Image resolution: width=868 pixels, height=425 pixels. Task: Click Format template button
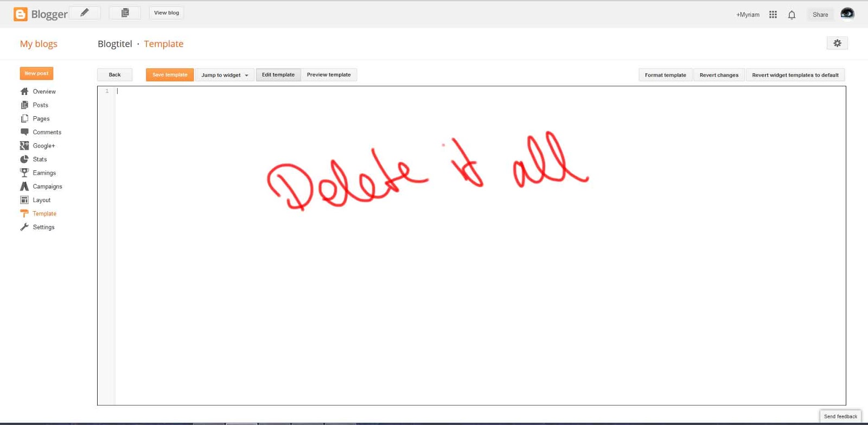(x=666, y=75)
